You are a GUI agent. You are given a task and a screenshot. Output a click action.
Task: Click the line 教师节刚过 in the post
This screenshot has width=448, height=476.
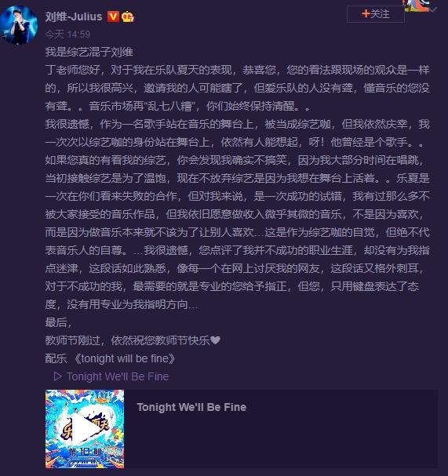(133, 340)
